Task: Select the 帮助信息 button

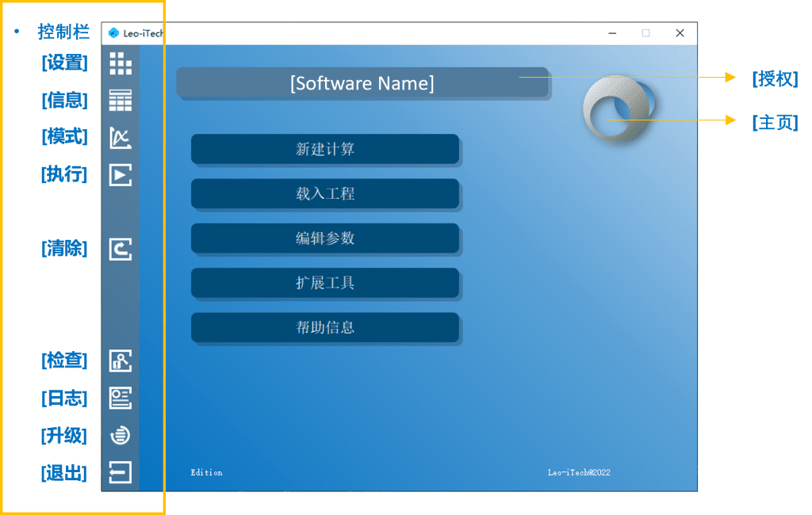Action: tap(325, 327)
